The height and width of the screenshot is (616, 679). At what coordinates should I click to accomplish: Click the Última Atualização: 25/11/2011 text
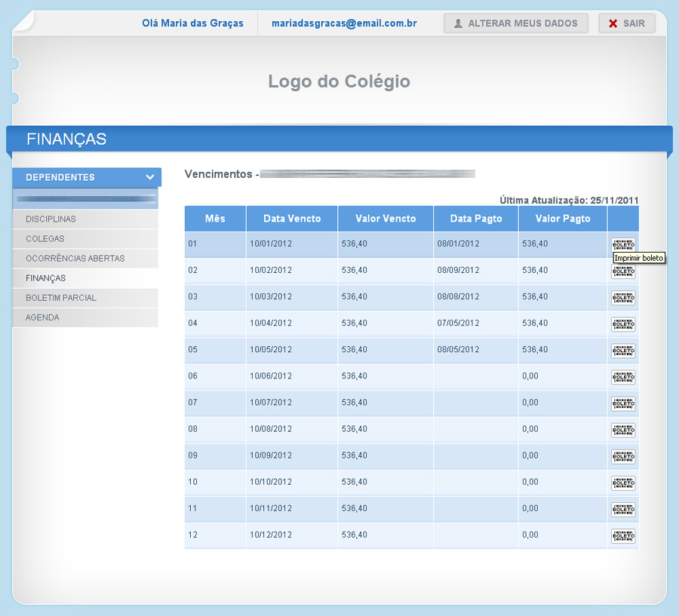[x=569, y=201]
